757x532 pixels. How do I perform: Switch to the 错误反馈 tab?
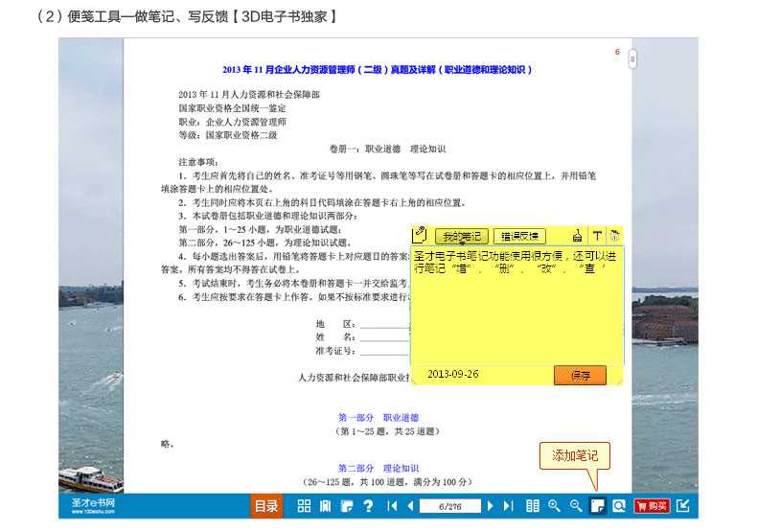518,236
